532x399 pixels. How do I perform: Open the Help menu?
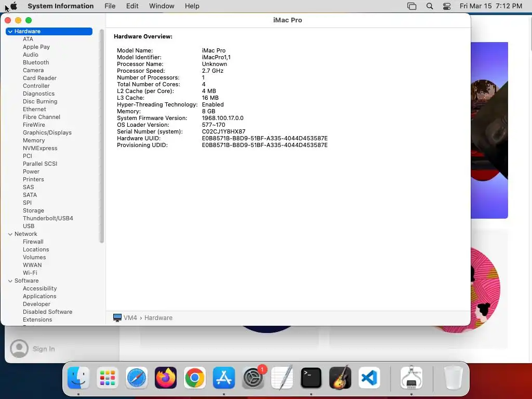point(192,6)
